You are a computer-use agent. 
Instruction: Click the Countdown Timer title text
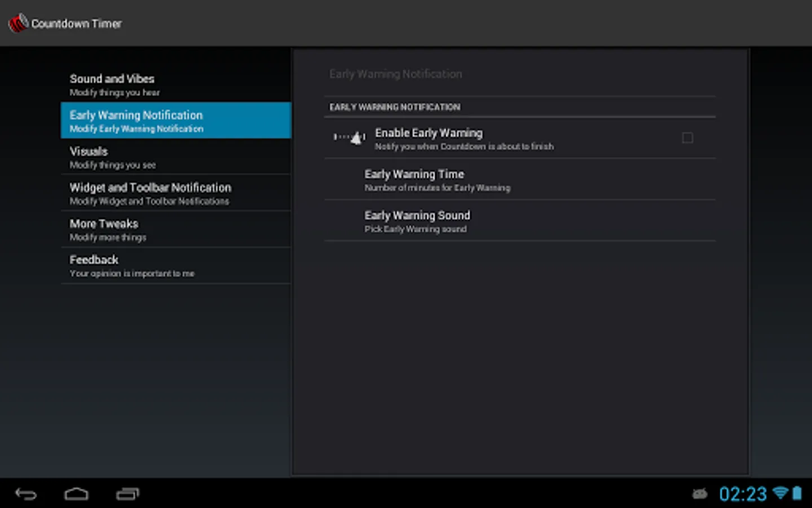(x=76, y=24)
